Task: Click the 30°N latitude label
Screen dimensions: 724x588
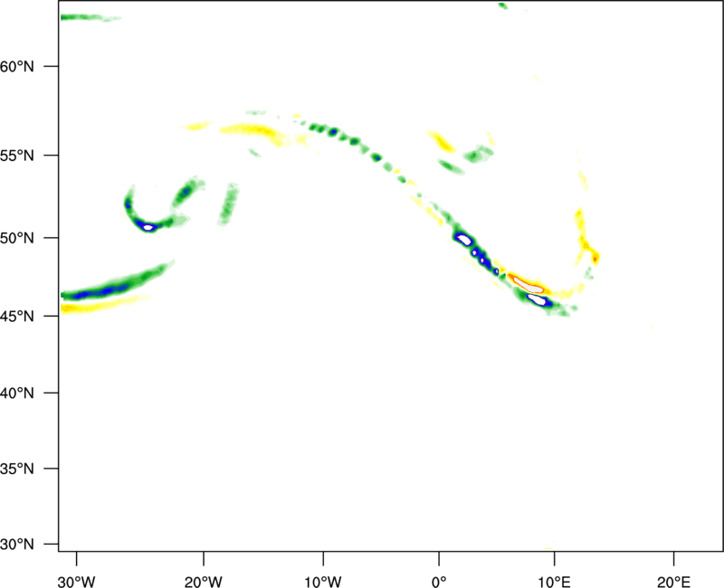Action: [17, 545]
